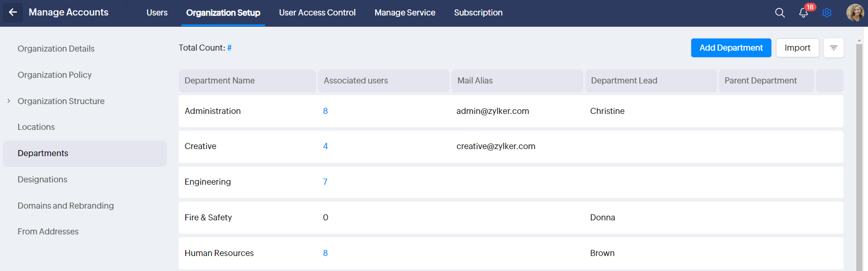The image size is (868, 271).
Task: Open Domains and Rebranding settings
Action: click(x=66, y=206)
